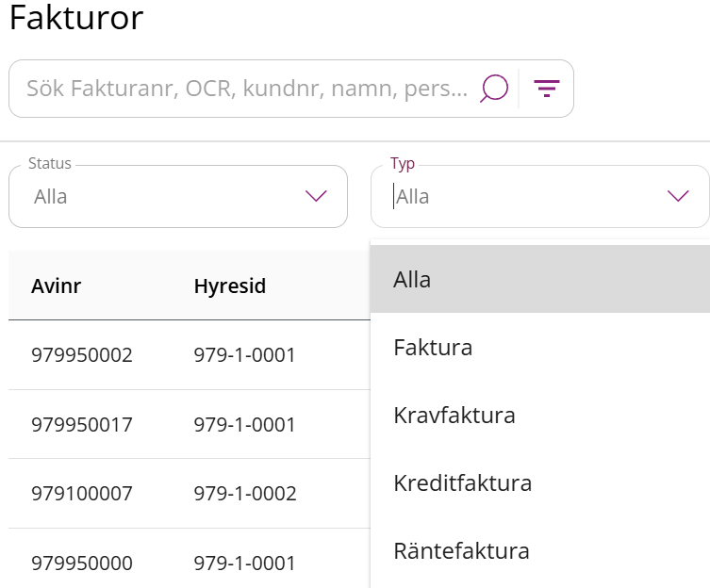Click inside the Typ input field

519,197
